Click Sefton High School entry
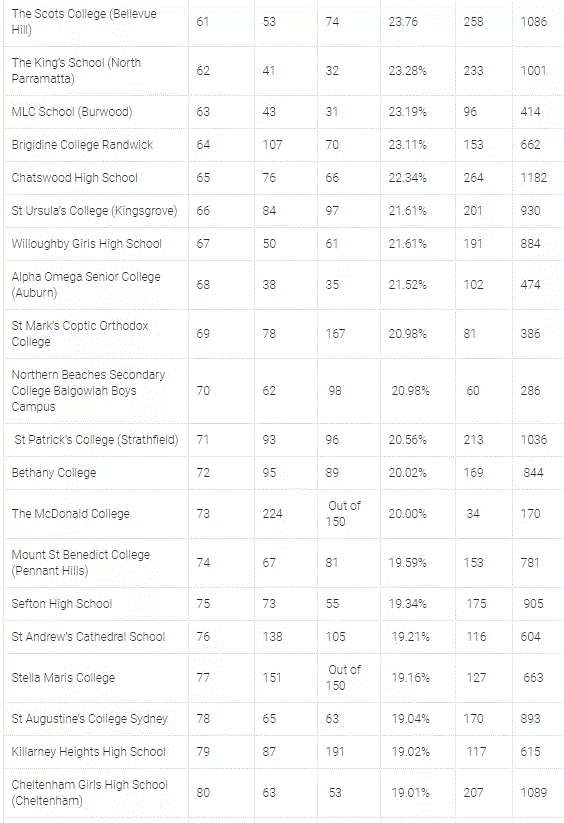 pyautogui.click(x=62, y=604)
